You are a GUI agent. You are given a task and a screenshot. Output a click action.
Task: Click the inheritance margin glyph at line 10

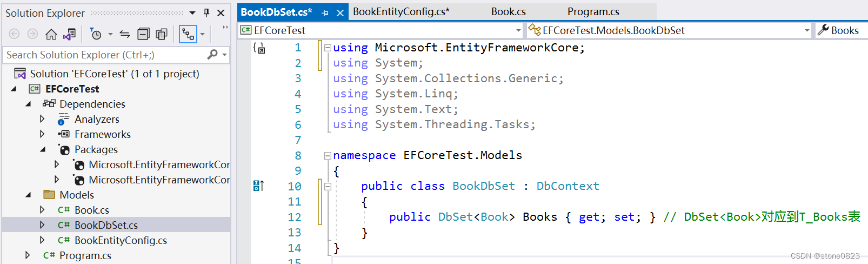258,186
